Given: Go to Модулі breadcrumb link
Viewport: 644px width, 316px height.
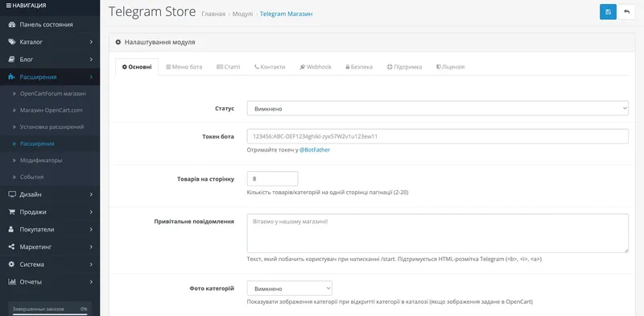Looking at the screenshot, I should (x=243, y=14).
